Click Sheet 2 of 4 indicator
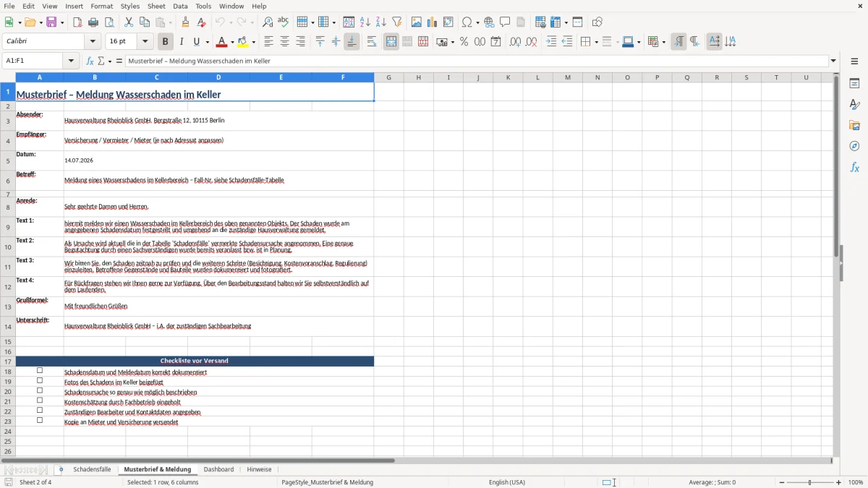This screenshot has width=868, height=488. tap(35, 482)
